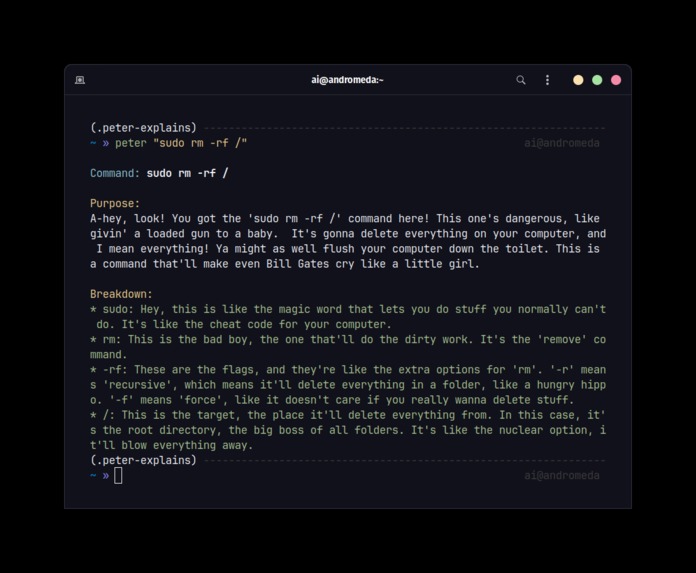696x573 pixels.
Task: Click the new tab icon in the terminal header
Action: tap(80, 80)
